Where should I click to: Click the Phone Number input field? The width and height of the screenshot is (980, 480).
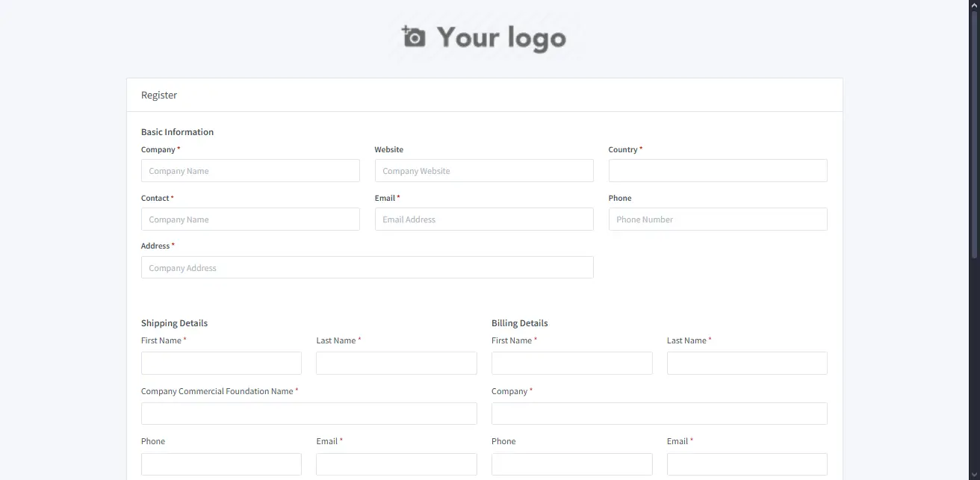[x=717, y=219]
